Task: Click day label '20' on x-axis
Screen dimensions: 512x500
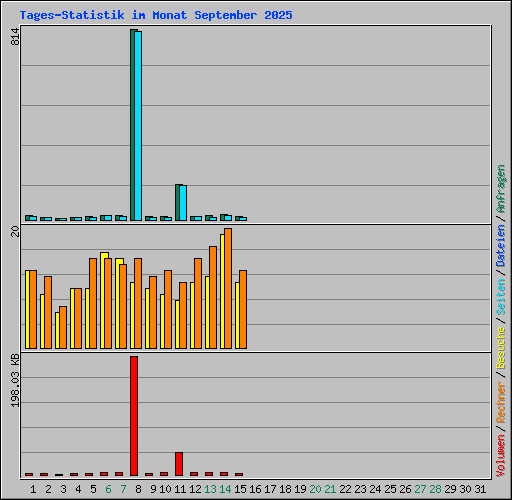Action: point(315,489)
